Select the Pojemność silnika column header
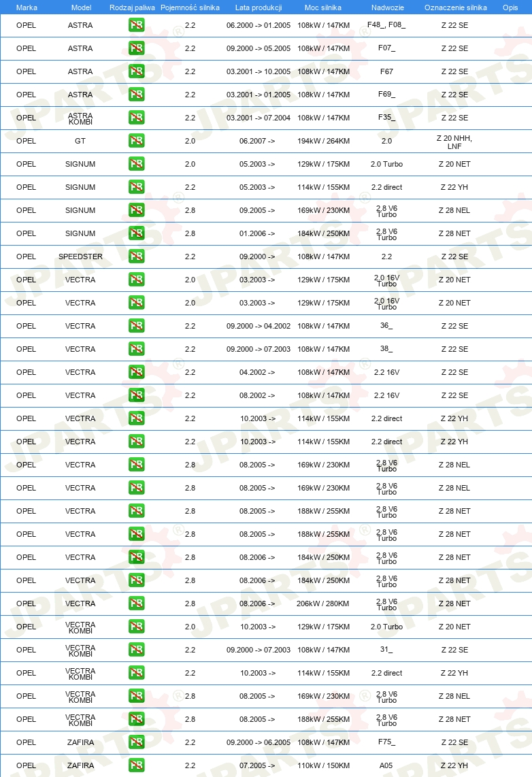The height and width of the screenshot is (777, 532). click(190, 7)
